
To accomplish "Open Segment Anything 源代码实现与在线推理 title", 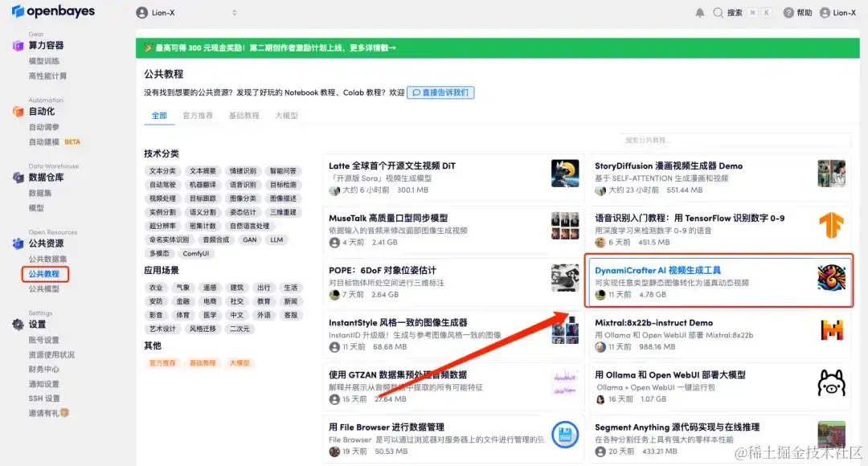I will pos(677,427).
